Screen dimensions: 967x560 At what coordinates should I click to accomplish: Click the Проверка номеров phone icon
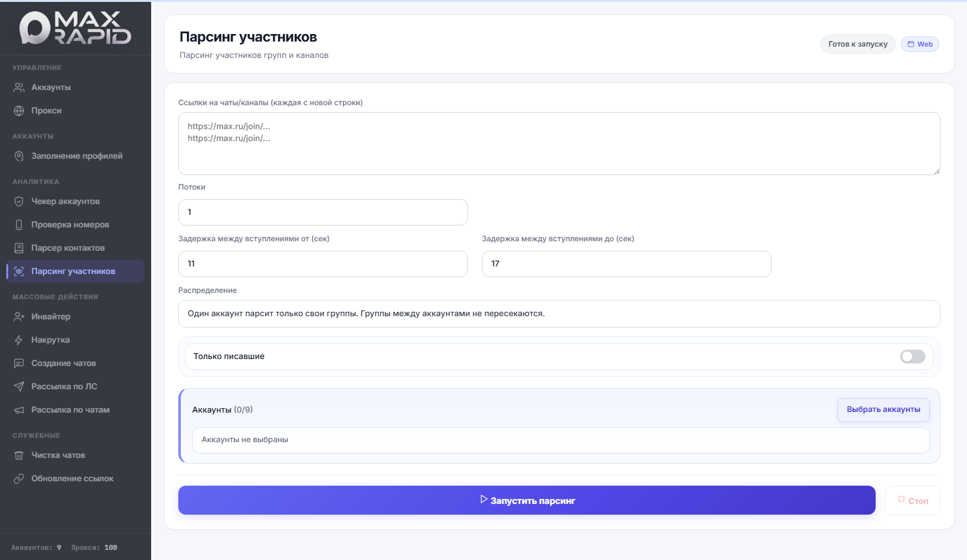tap(19, 225)
